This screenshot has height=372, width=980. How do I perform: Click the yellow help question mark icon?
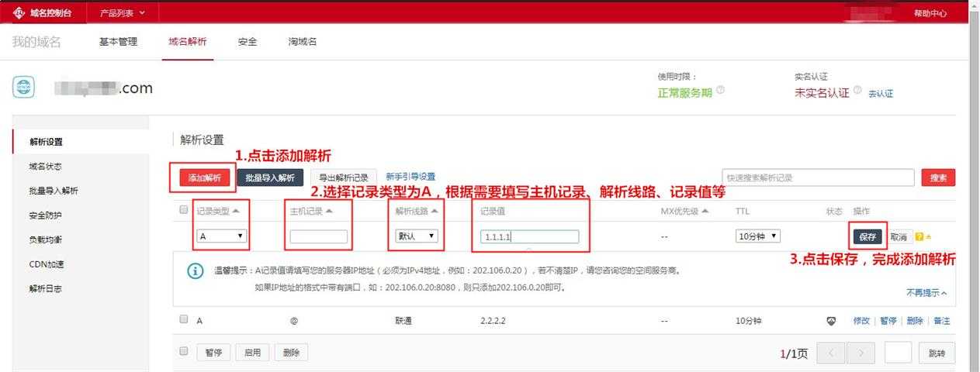(x=919, y=237)
